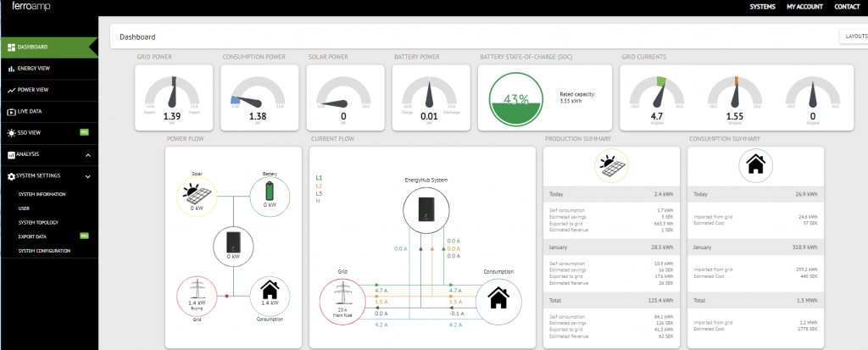The width and height of the screenshot is (868, 350).
Task: Switch to Live Data in the sidebar
Action: tap(30, 111)
